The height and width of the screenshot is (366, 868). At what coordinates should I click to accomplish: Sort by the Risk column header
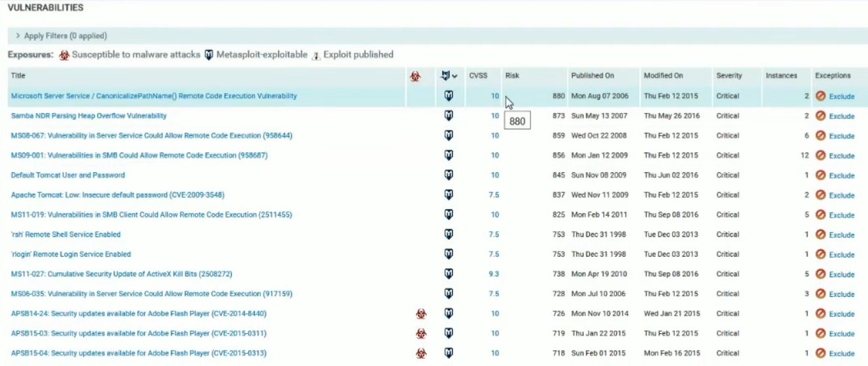point(513,76)
